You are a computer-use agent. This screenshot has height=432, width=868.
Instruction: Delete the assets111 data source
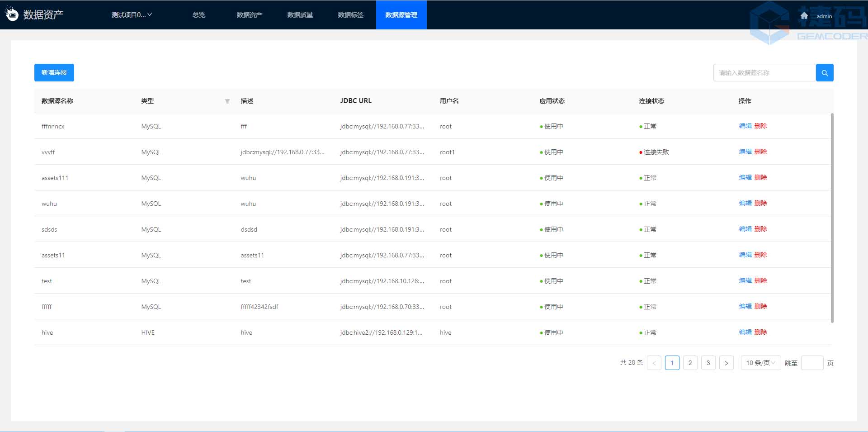click(760, 177)
